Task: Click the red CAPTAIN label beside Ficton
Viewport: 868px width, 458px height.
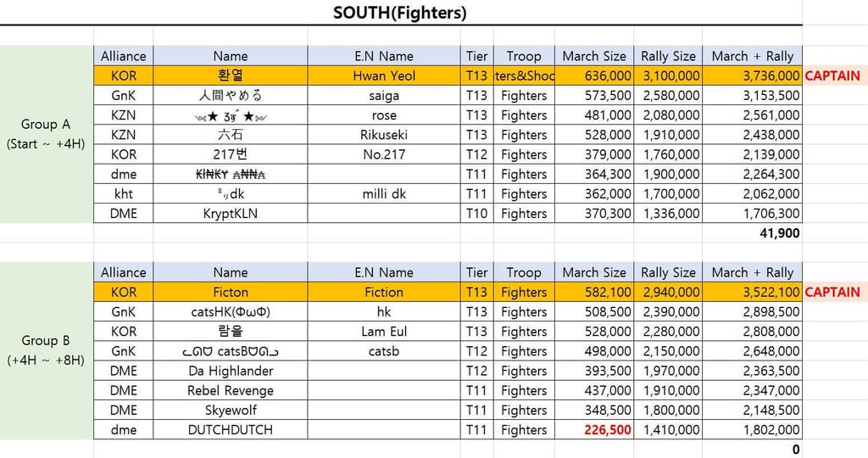Action: pyautogui.click(x=832, y=292)
